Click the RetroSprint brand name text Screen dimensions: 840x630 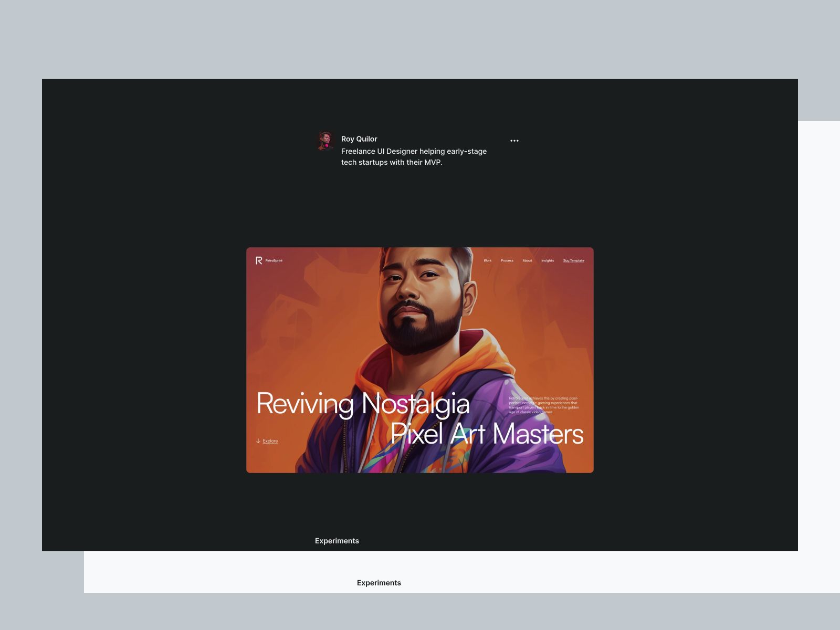(274, 261)
